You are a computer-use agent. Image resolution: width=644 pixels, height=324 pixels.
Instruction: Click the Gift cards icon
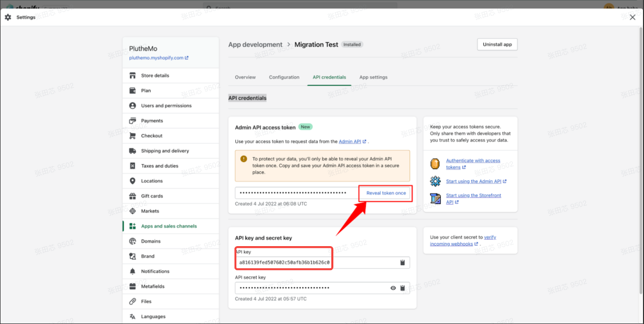132,196
